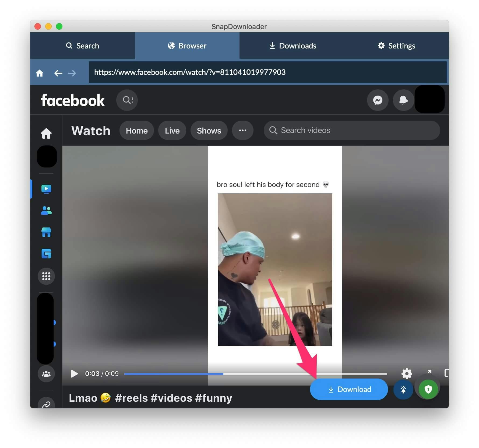The image size is (479, 448).
Task: Open the Settings tab
Action: [396, 46]
